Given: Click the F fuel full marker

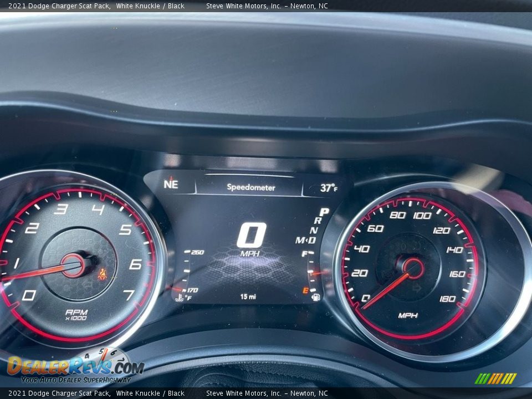Looking at the screenshot, I should tap(305, 253).
